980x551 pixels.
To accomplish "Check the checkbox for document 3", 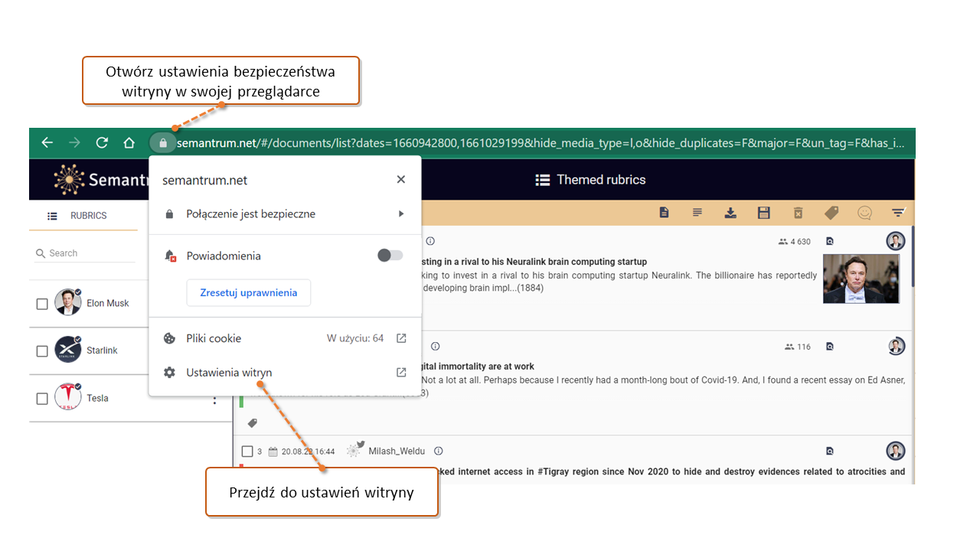I will [247, 451].
